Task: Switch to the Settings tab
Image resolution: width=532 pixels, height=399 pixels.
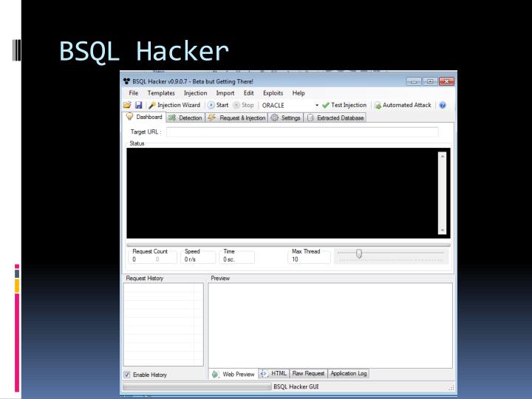Action: click(286, 117)
